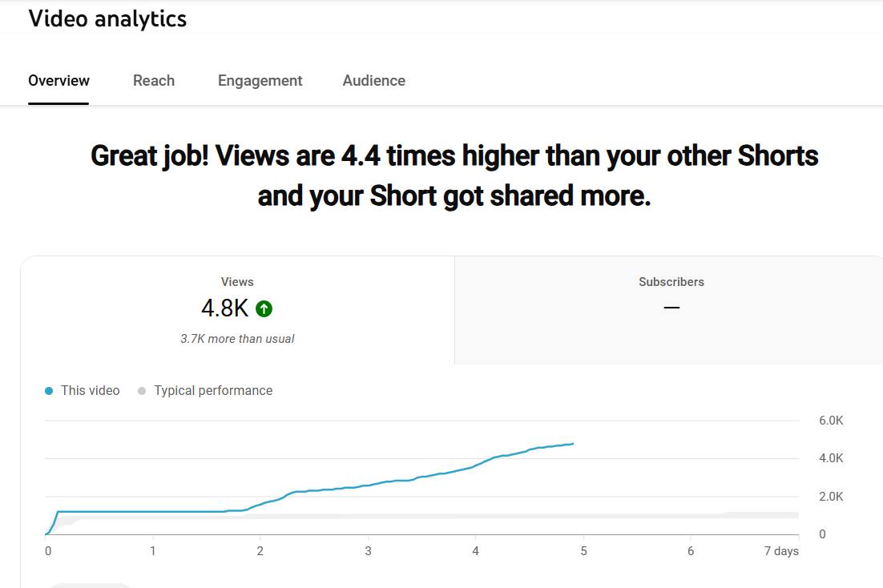Image resolution: width=883 pixels, height=588 pixels.
Task: Click the Video analytics page title
Action: coord(107,18)
